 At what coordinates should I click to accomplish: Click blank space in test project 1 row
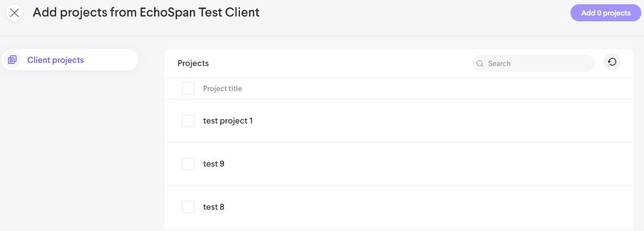tap(426, 121)
